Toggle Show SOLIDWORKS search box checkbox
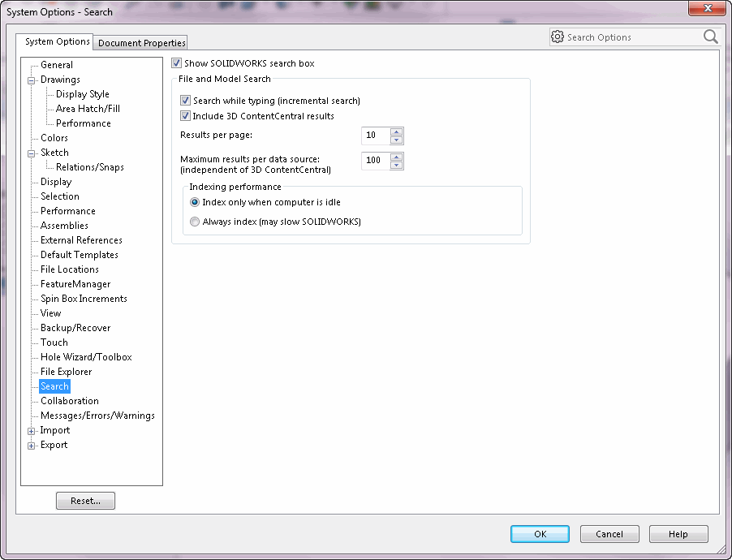 (176, 63)
